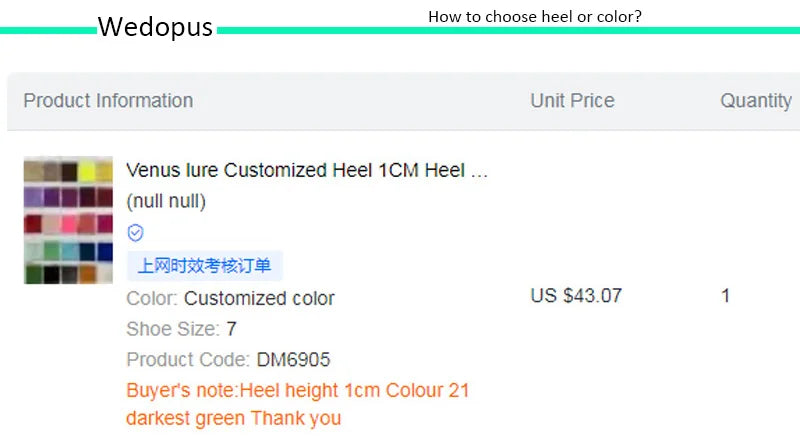Screen dimensions: 800x441
Task: Select the Product Information column header
Action: tap(108, 101)
